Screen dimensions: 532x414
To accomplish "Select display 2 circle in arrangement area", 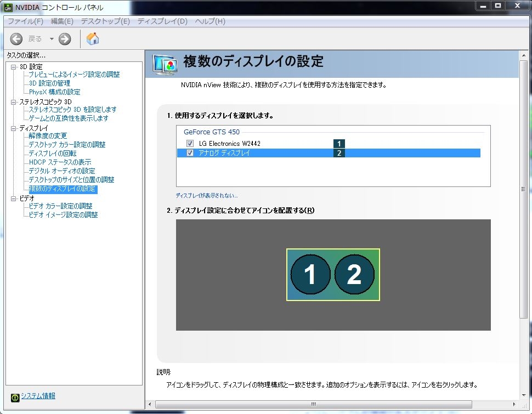I will [x=354, y=274].
